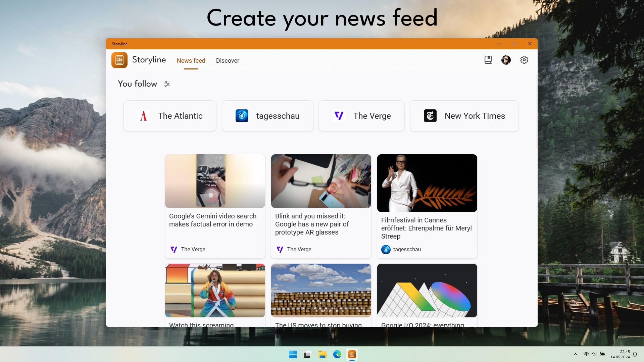Click The Verge logo under Gemini article
Image resolution: width=644 pixels, height=362 pixels.
tap(174, 249)
